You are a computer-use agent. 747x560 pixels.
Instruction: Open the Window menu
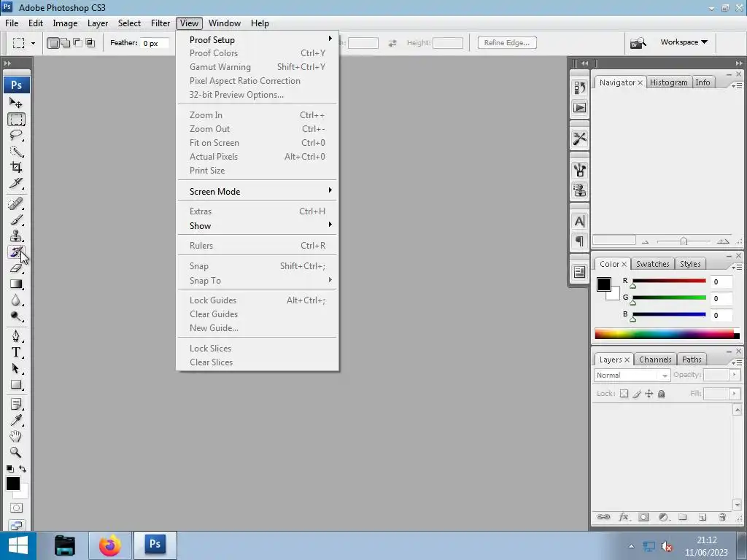(x=225, y=23)
